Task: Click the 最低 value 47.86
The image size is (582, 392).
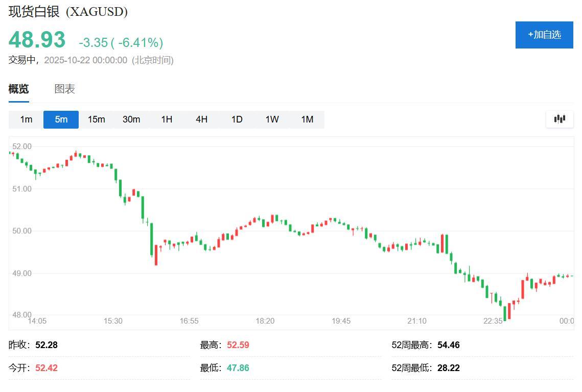Action: 238,368
